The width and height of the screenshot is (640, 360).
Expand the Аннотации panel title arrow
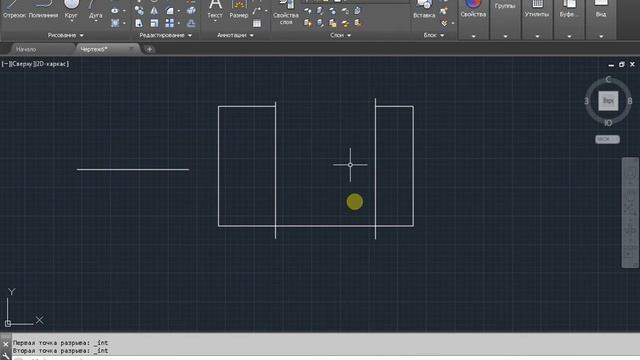pyautogui.click(x=251, y=36)
